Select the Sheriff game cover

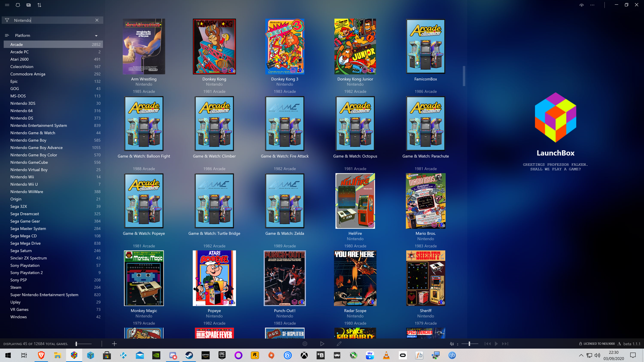[425, 278]
